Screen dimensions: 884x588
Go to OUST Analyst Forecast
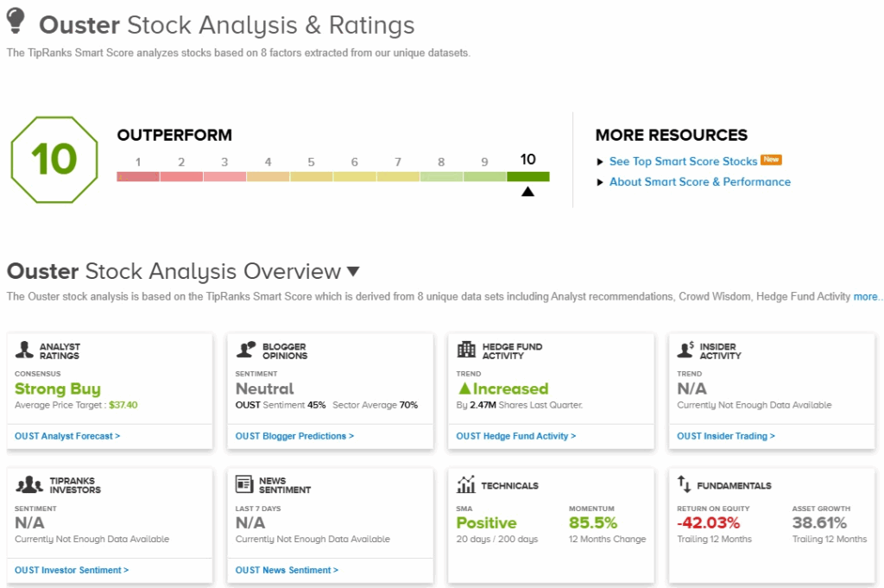[67, 436]
